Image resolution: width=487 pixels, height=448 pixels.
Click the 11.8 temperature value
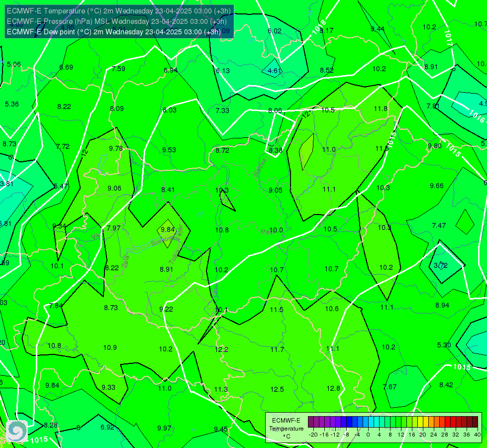[x=381, y=109]
